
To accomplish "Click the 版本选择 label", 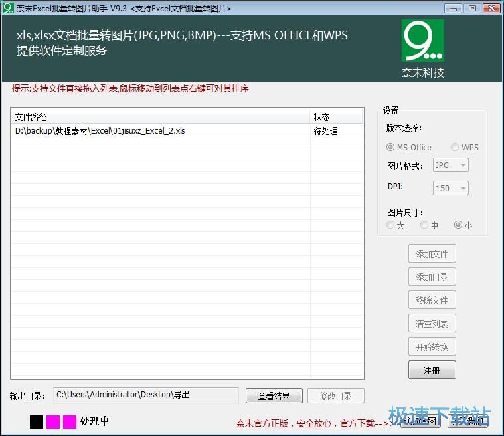I will point(404,128).
